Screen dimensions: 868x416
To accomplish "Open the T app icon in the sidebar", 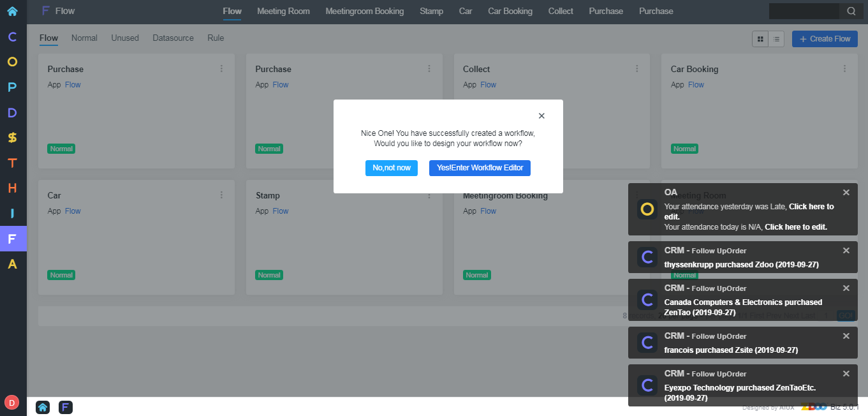I will [12, 163].
